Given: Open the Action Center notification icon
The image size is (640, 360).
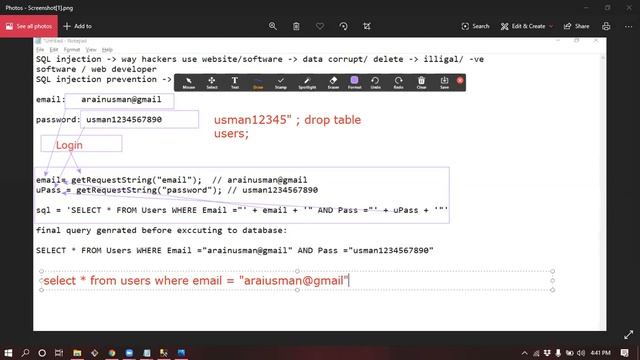Looking at the screenshot, I should (x=624, y=353).
